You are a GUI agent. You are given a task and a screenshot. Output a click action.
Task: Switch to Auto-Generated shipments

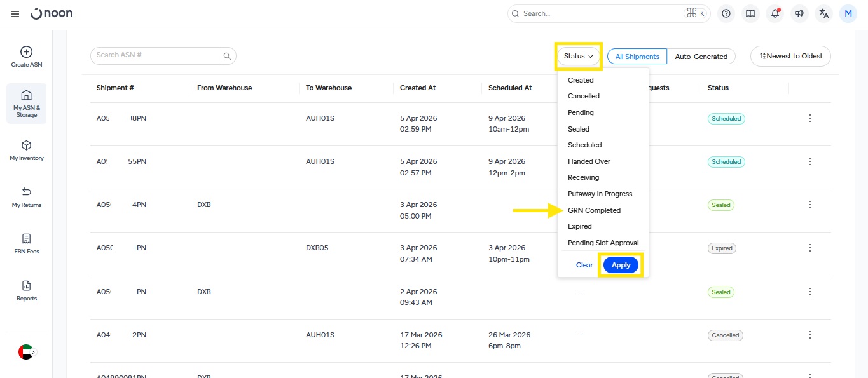(x=701, y=57)
